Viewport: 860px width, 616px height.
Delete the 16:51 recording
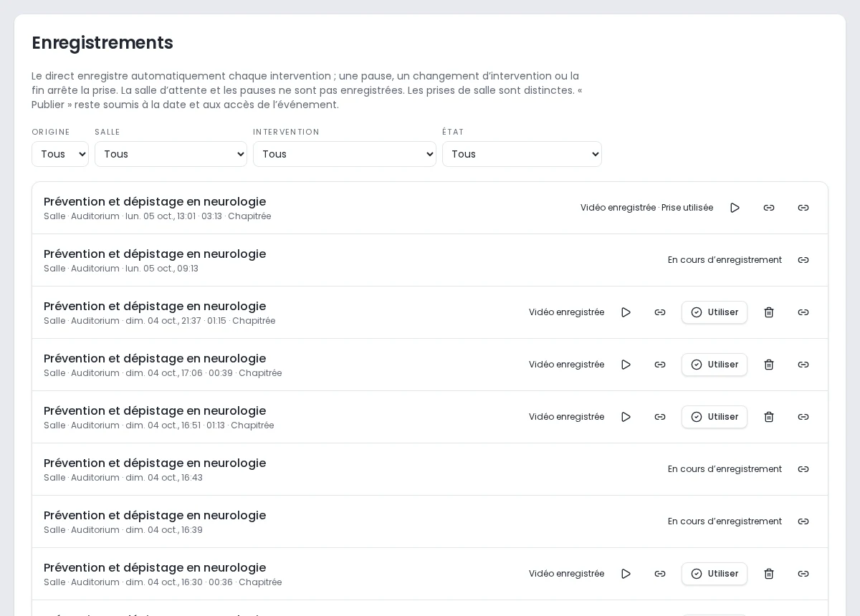click(x=769, y=417)
